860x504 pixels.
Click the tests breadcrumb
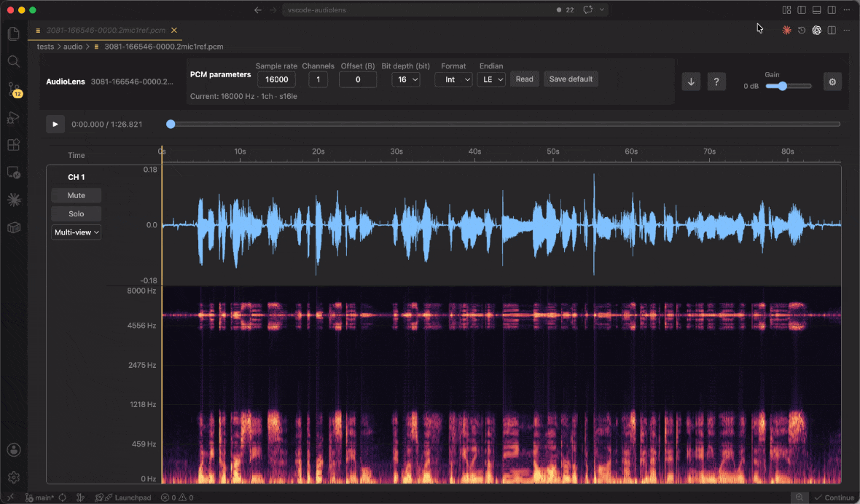pos(45,47)
